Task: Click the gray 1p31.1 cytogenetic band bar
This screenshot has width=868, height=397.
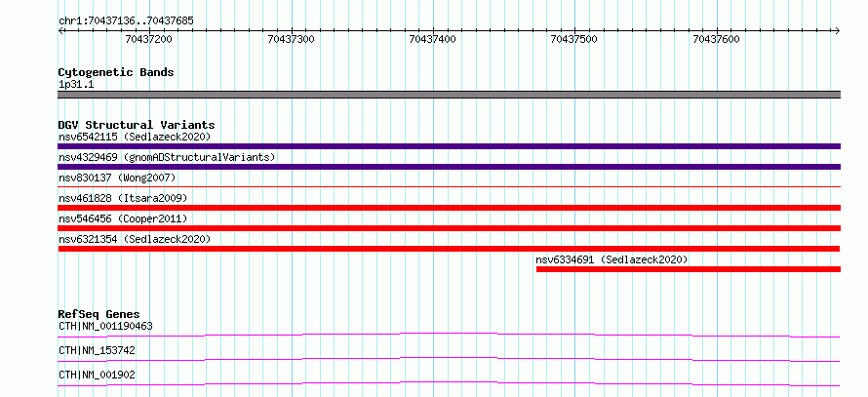Action: tap(449, 95)
